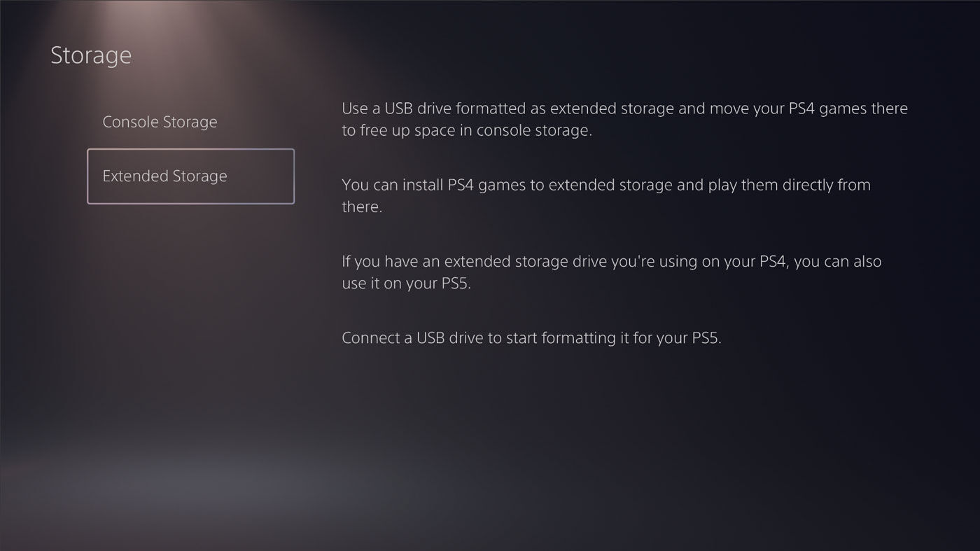This screenshot has height=551, width=980.
Task: Switch to Console Storage in the left list
Action: point(160,122)
